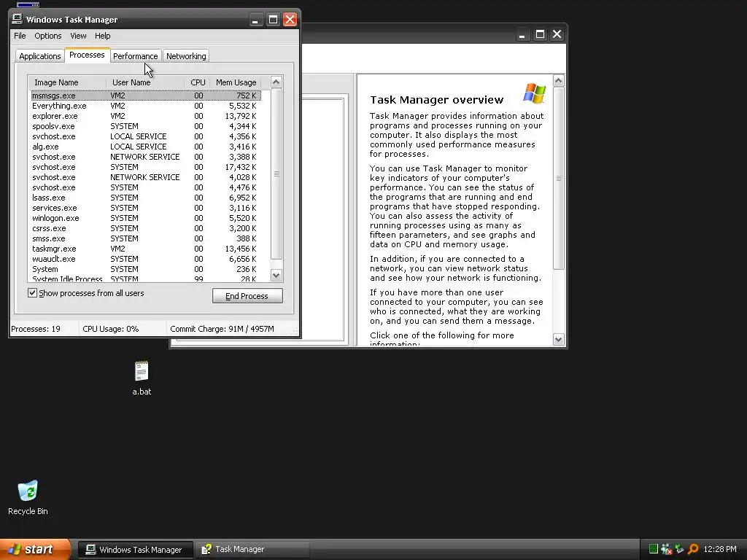This screenshot has height=560, width=747.
Task: Open the View menu
Action: 78,36
